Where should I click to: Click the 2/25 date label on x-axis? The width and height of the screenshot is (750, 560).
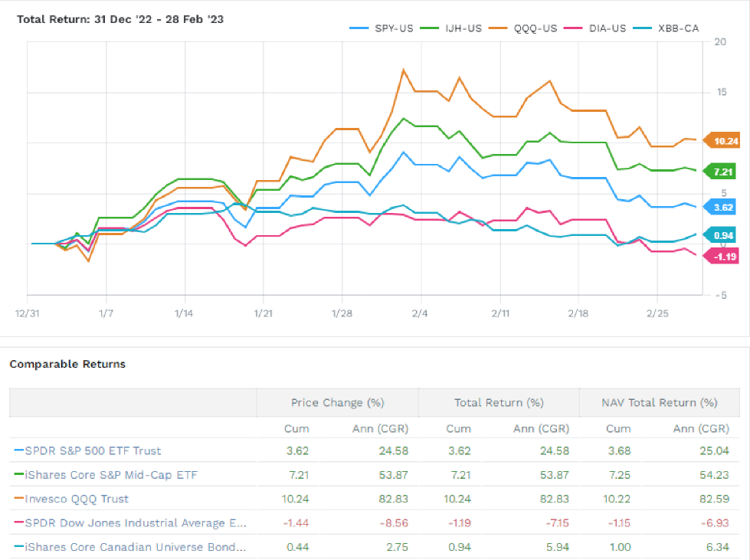tap(657, 313)
